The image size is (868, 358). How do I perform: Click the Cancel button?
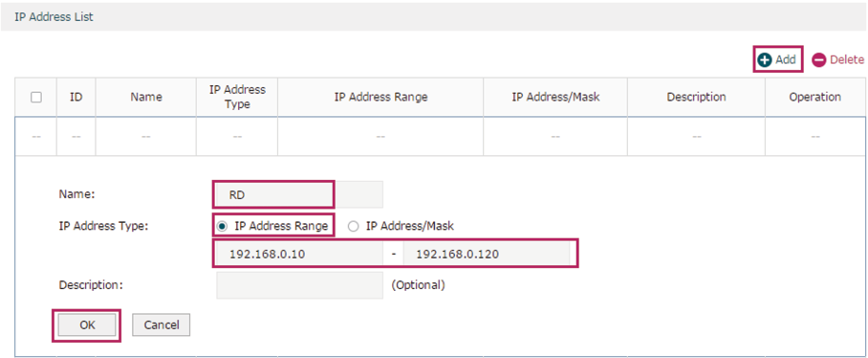point(162,325)
